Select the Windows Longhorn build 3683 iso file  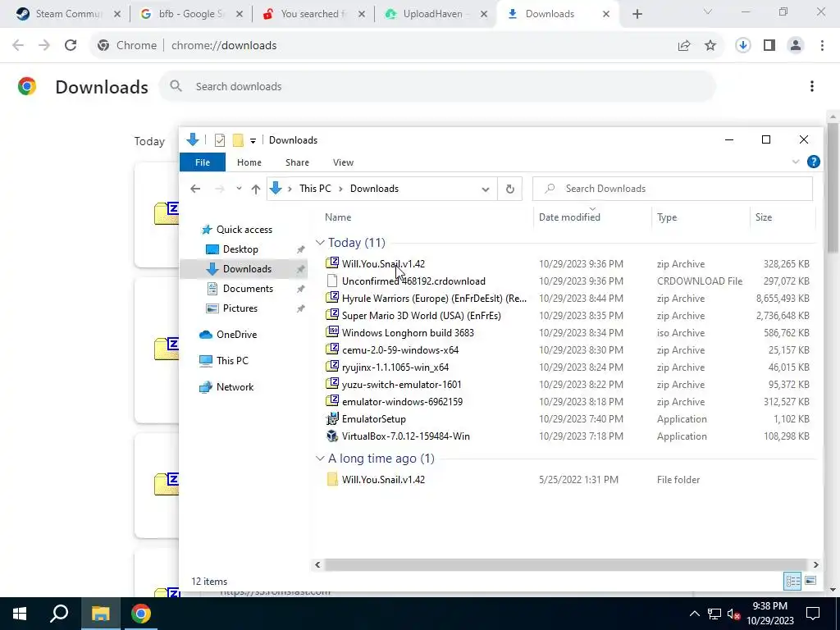pyautogui.click(x=408, y=333)
